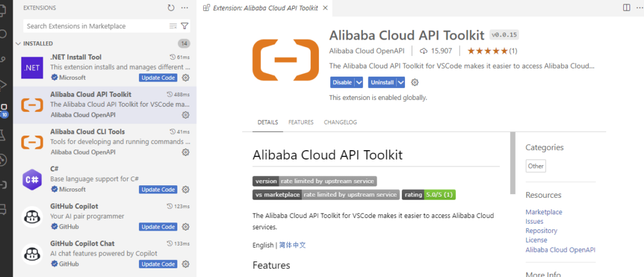Click the version rate limited badge
Viewport: 644px width, 277px height.
coord(314,181)
